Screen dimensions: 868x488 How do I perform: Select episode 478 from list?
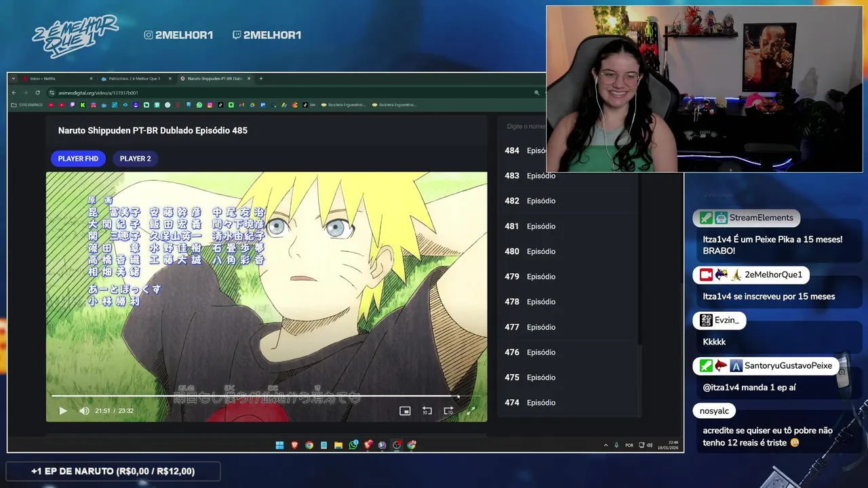coord(568,302)
